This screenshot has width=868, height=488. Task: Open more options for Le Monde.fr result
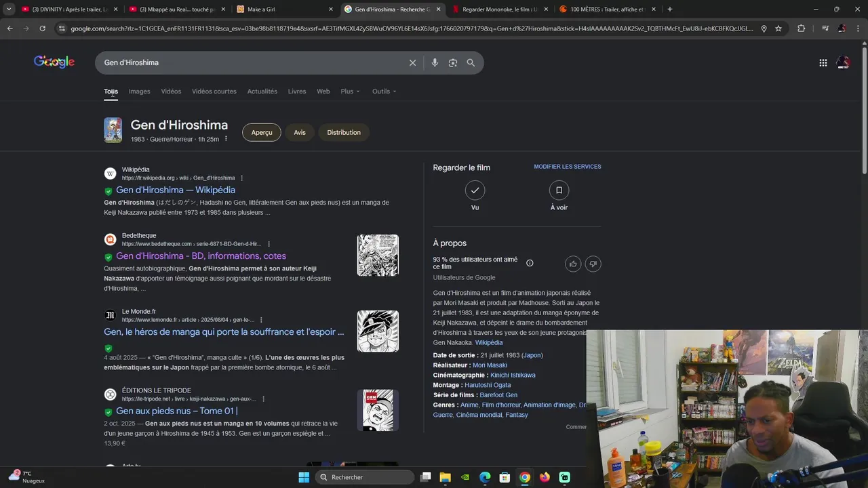[261, 320]
